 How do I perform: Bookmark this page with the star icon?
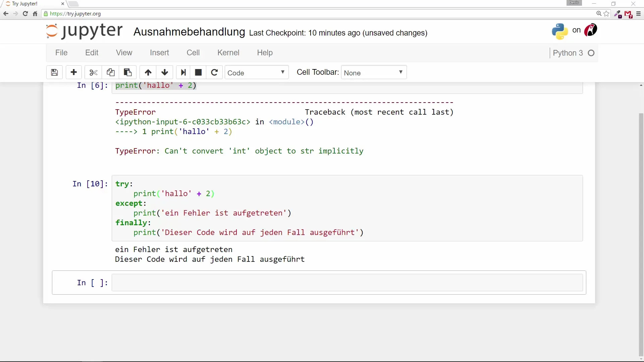pyautogui.click(x=606, y=14)
